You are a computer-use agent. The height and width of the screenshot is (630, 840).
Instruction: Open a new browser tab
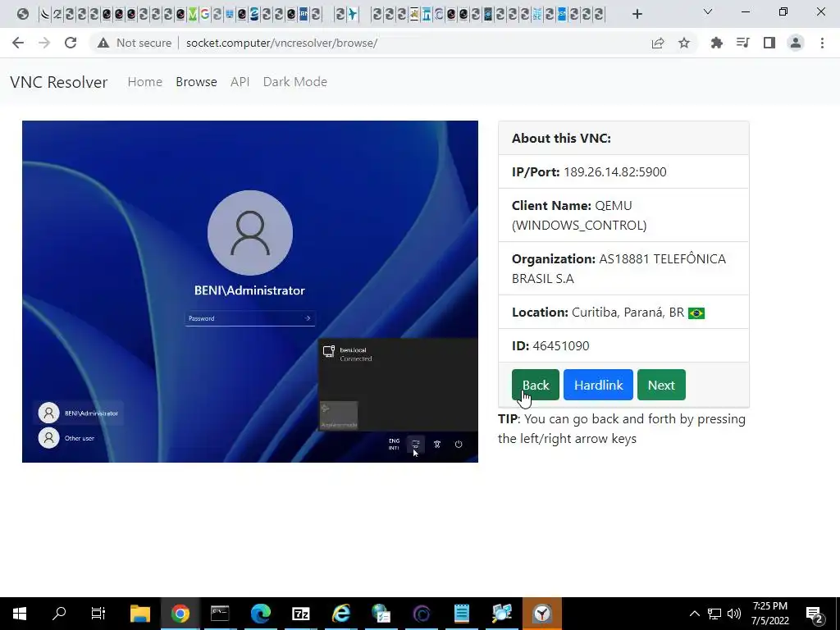tap(637, 14)
